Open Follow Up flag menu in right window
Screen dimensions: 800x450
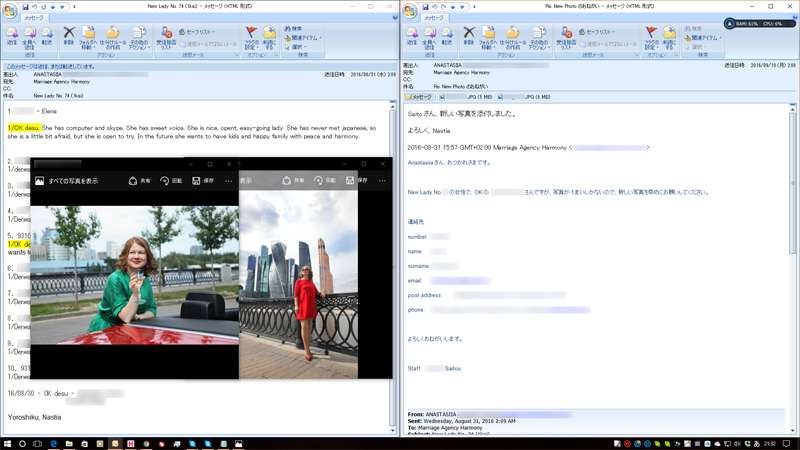click(x=651, y=38)
